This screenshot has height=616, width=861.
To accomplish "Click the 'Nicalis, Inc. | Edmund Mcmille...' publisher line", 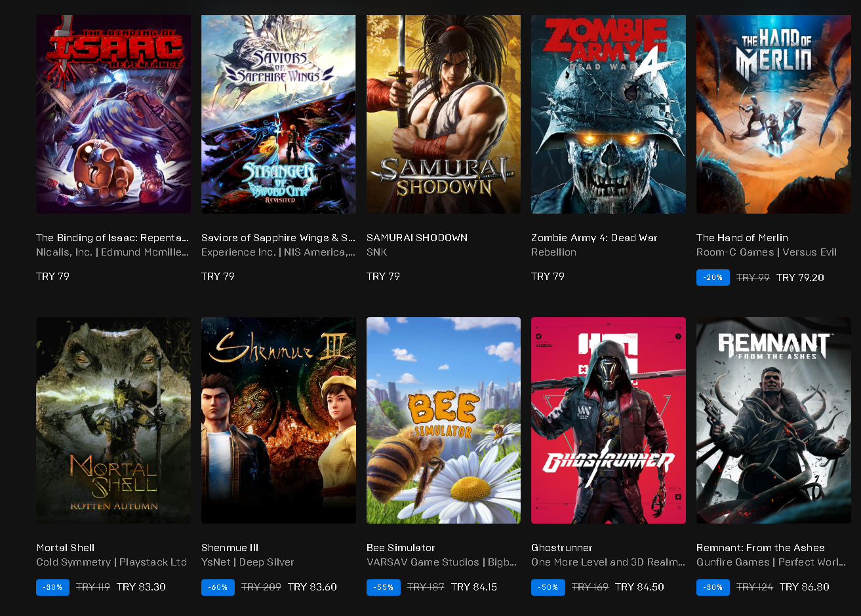I will tap(112, 252).
